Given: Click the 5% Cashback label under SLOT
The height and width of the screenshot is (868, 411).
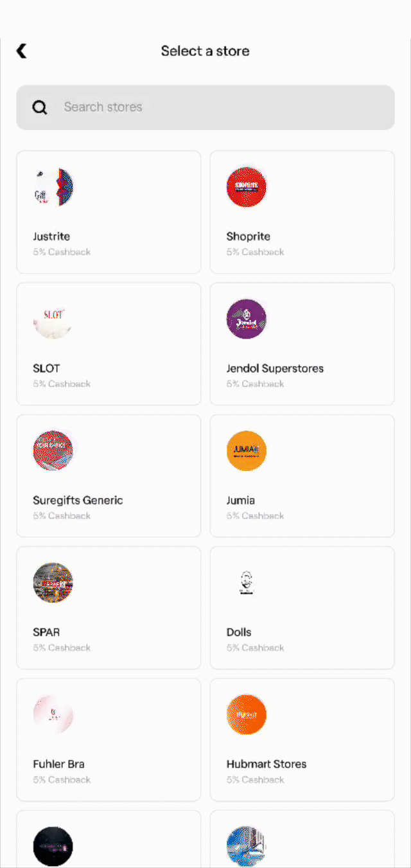Looking at the screenshot, I should click(x=62, y=384).
